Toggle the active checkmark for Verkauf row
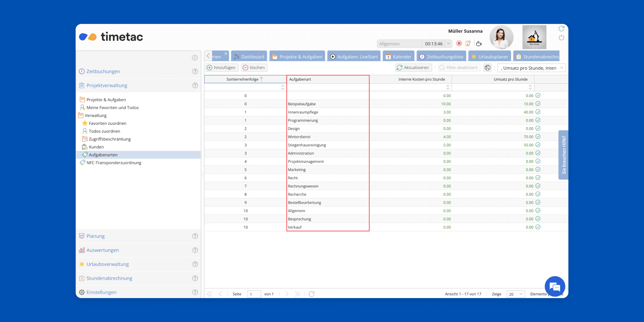Viewport: 644px width, 322px height. coord(538,227)
